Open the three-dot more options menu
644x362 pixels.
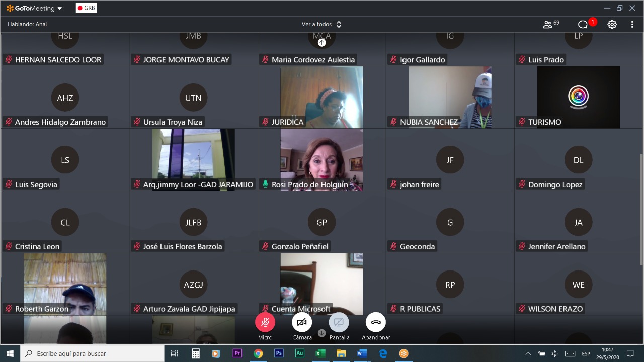coord(632,24)
